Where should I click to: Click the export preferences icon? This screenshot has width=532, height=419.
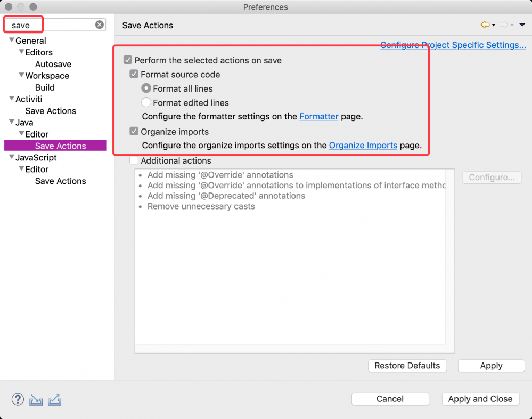(x=55, y=399)
